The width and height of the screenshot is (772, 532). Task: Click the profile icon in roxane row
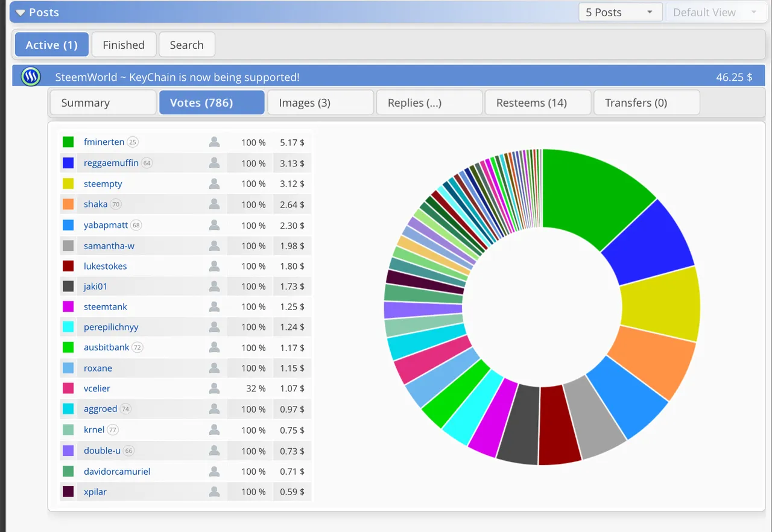(x=214, y=368)
